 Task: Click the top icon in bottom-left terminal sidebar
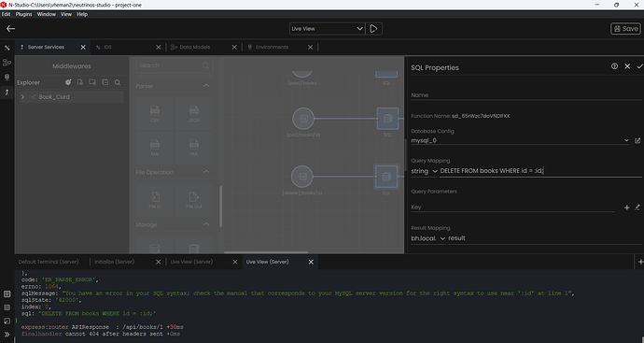point(7,294)
